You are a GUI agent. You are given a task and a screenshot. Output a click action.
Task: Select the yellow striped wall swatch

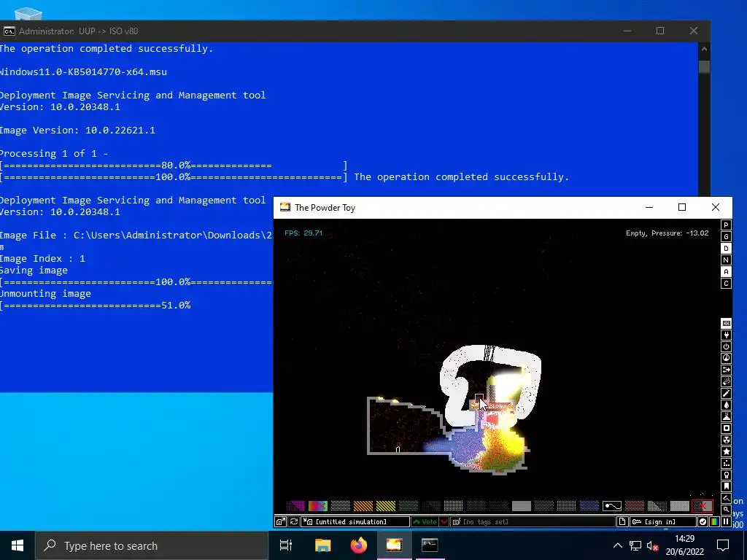click(385, 506)
